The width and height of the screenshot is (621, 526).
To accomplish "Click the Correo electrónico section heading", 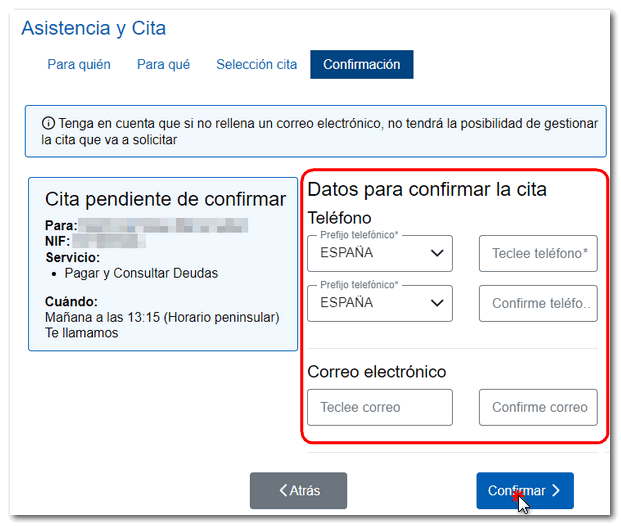I will (377, 372).
